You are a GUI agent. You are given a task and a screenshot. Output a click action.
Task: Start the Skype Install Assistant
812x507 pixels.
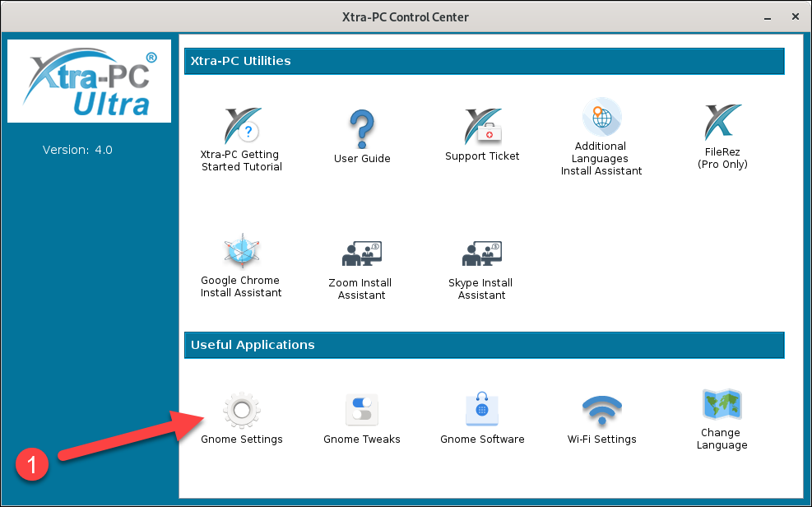[x=480, y=253]
